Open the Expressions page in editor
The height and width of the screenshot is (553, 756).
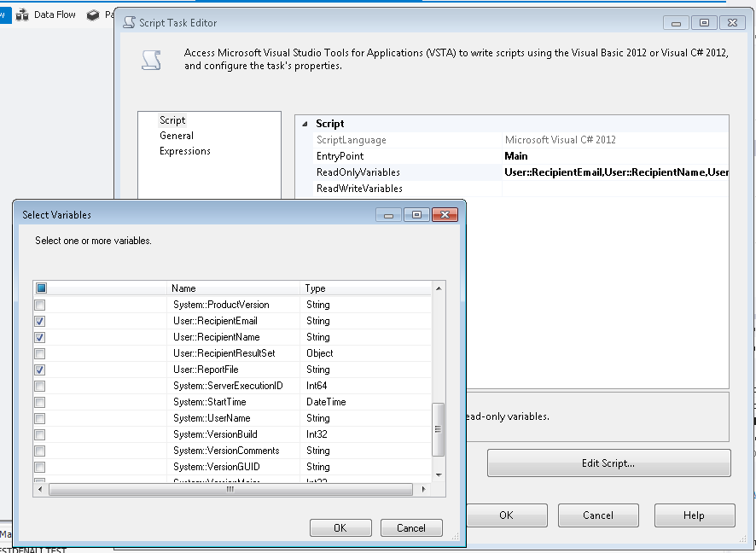[x=185, y=151]
